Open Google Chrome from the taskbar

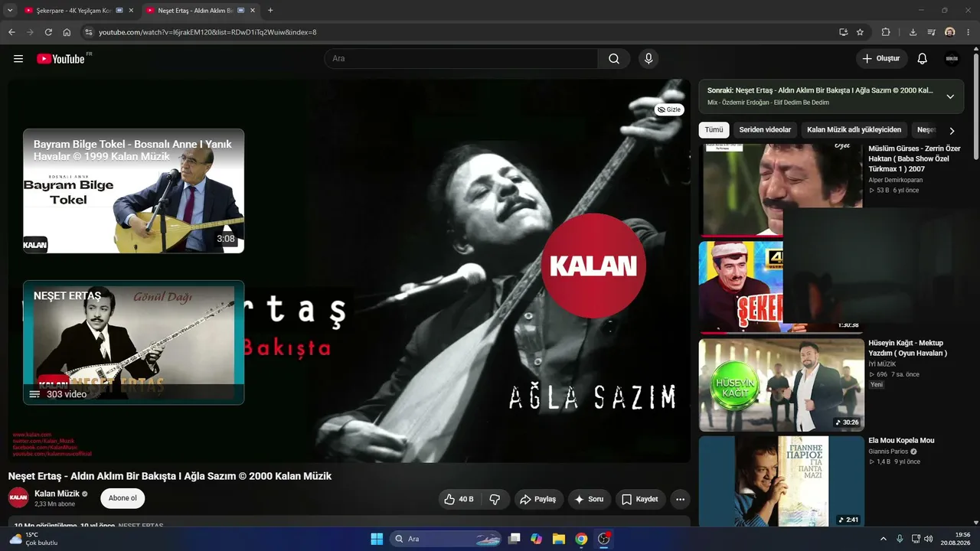click(x=581, y=539)
